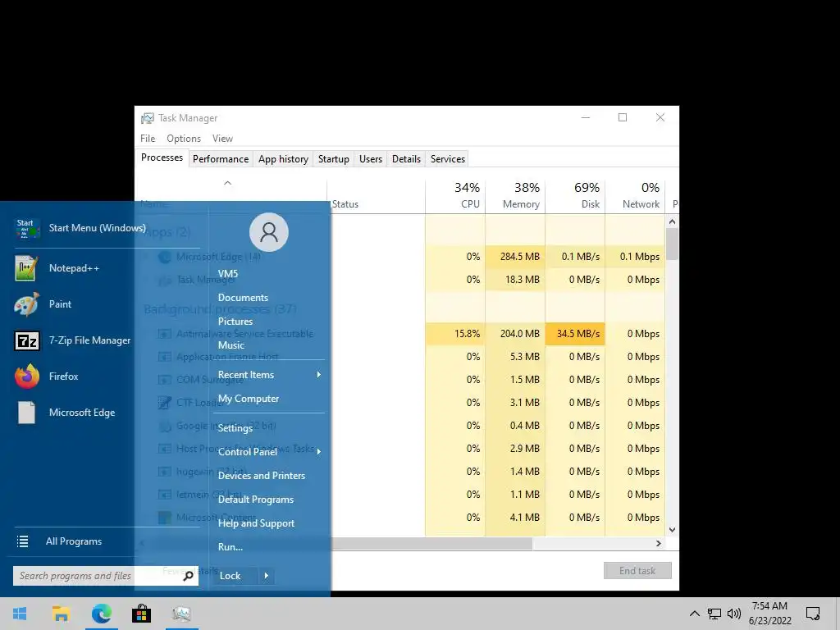Click the End task button
Image resolution: width=840 pixels, height=630 pixels.
(637, 571)
